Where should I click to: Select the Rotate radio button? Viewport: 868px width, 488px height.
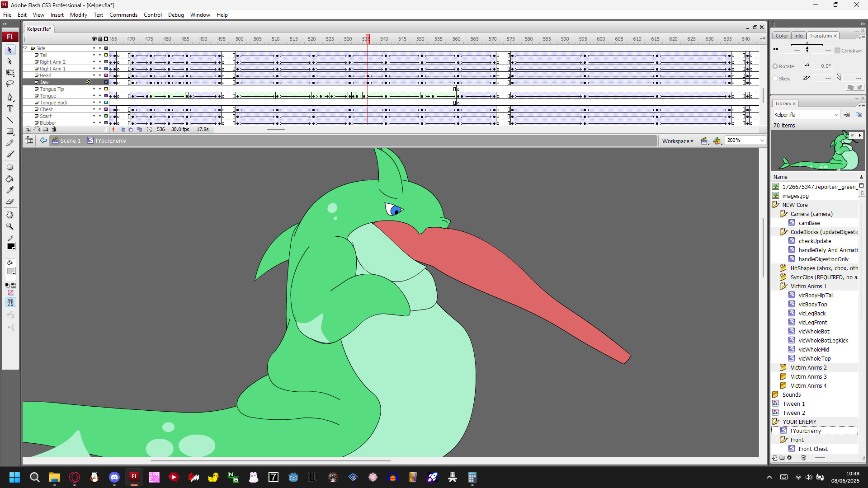click(775, 66)
